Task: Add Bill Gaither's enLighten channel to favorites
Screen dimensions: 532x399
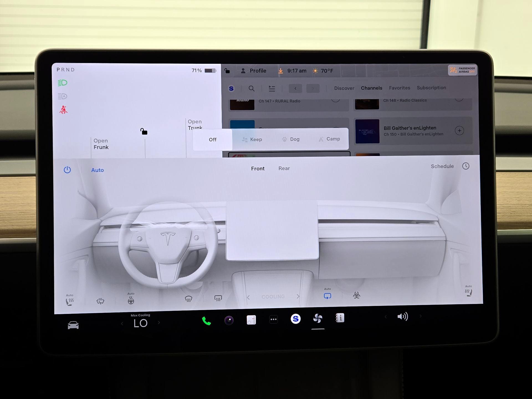Action: 459,131
